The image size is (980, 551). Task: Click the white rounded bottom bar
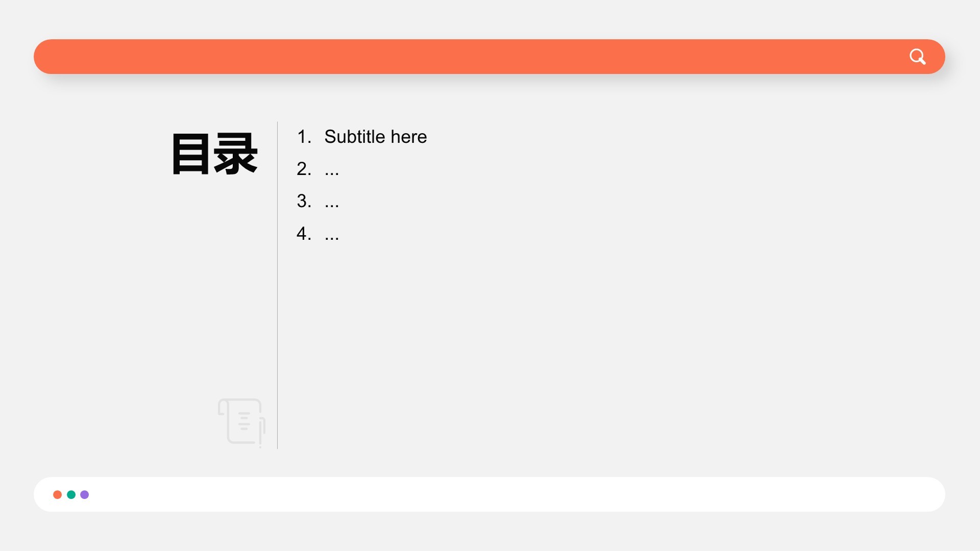510,494
